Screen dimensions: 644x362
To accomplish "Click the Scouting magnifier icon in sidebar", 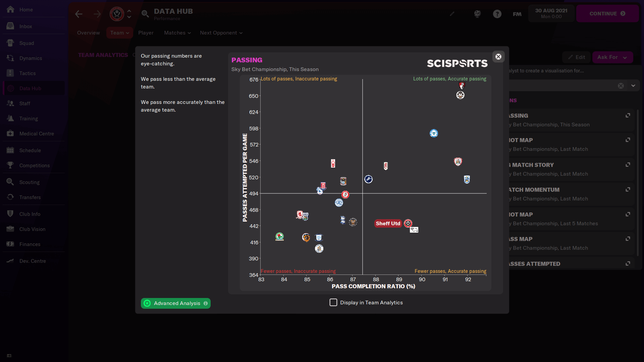I will click(10, 182).
